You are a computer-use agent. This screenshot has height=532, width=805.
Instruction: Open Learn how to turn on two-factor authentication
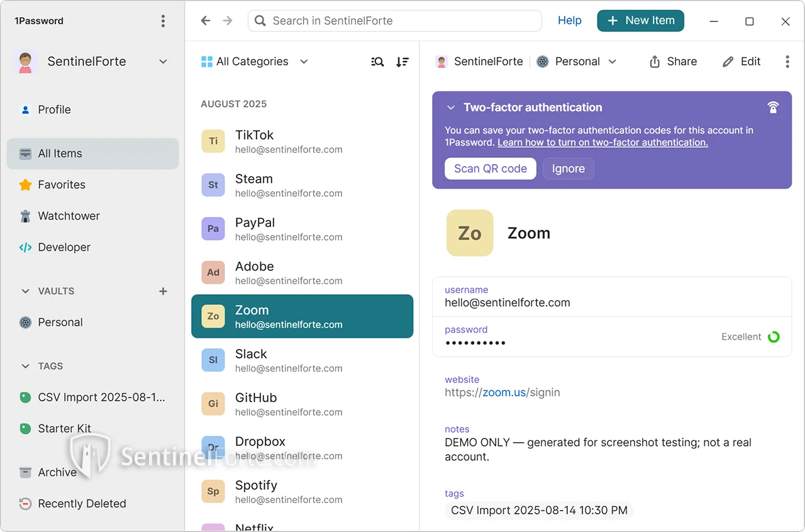pyautogui.click(x=602, y=143)
